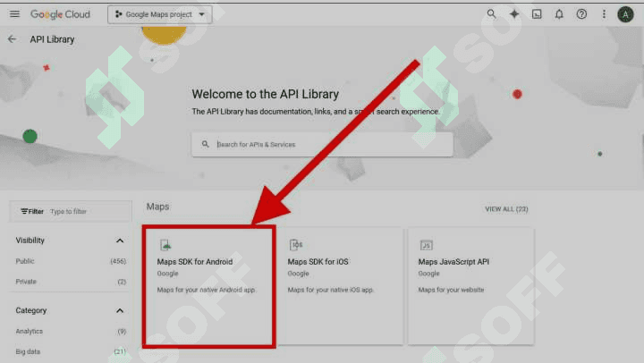Click 'Maps for your native Android app' text
Screen dimensions: 644x363
coord(207,290)
